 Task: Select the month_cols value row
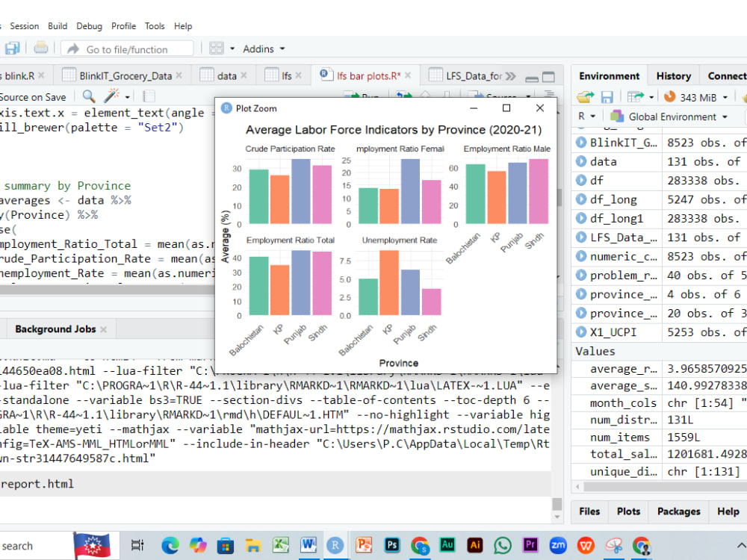click(x=660, y=403)
